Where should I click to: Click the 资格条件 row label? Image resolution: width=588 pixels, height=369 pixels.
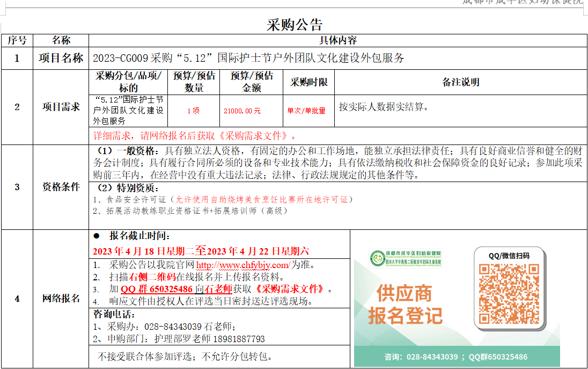[61, 187]
